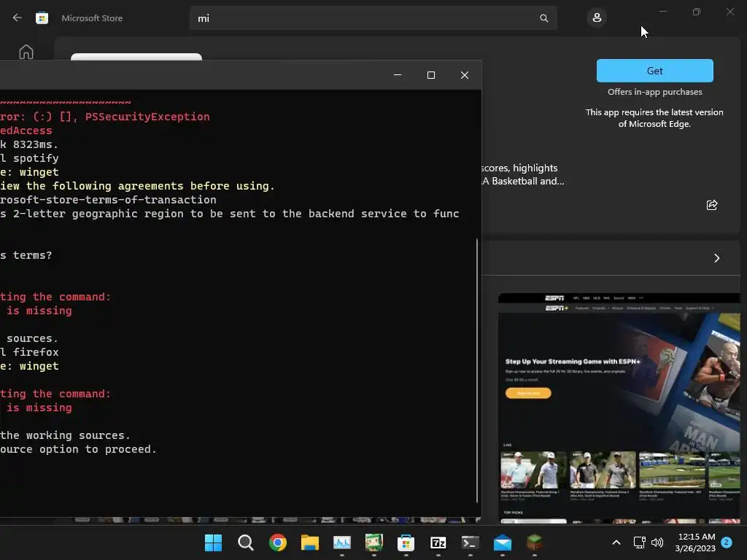The image size is (747, 560).
Task: Go to the Store Home page
Action: coord(26,52)
